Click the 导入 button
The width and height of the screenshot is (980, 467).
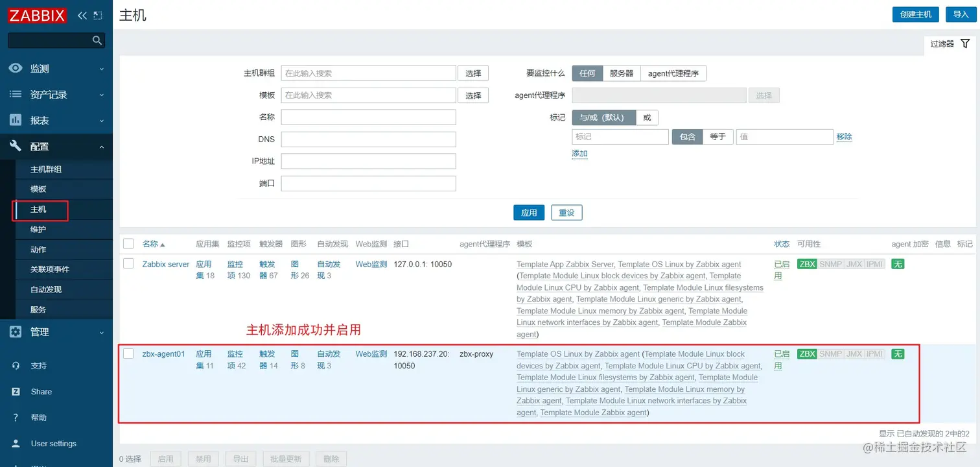pos(961,14)
